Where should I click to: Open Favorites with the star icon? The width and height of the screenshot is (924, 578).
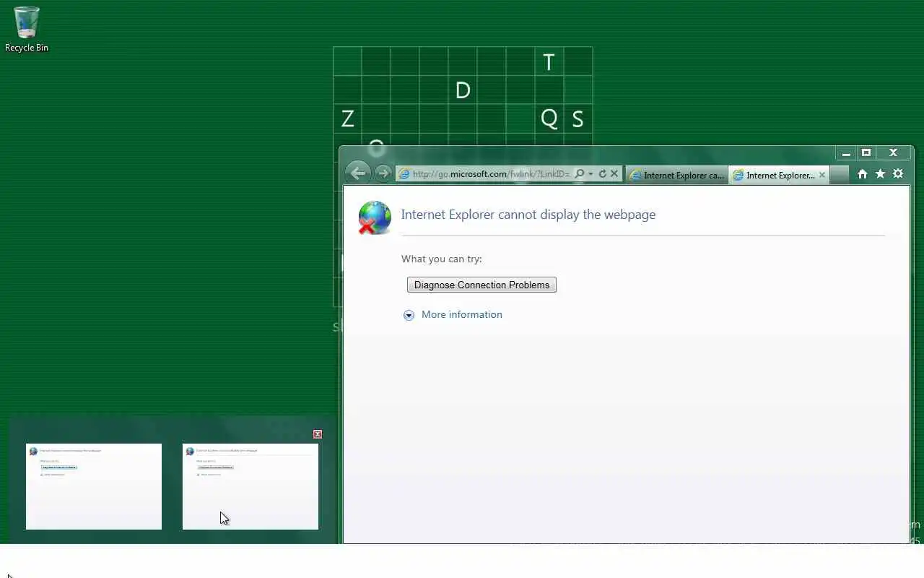pyautogui.click(x=880, y=173)
